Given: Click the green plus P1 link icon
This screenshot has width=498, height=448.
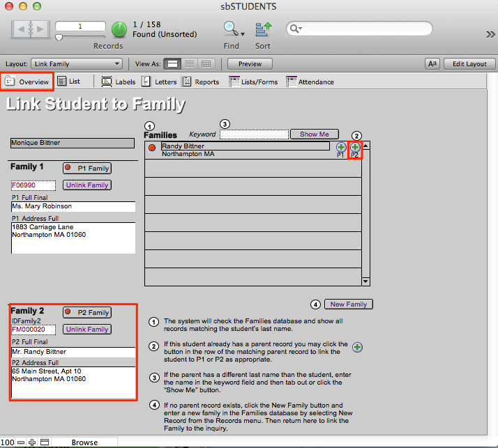Looking at the screenshot, I should [341, 148].
